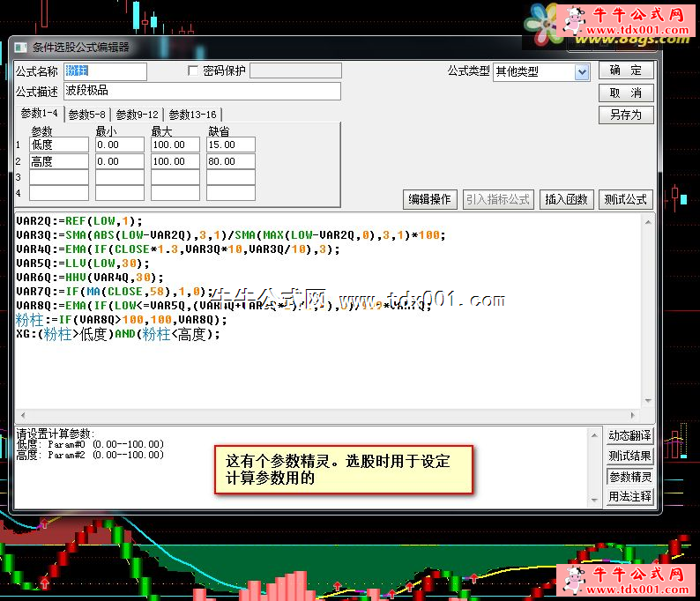Click the code line 粉柱:=IF(VAR8Q>100
The image size is (700, 601).
(122, 320)
